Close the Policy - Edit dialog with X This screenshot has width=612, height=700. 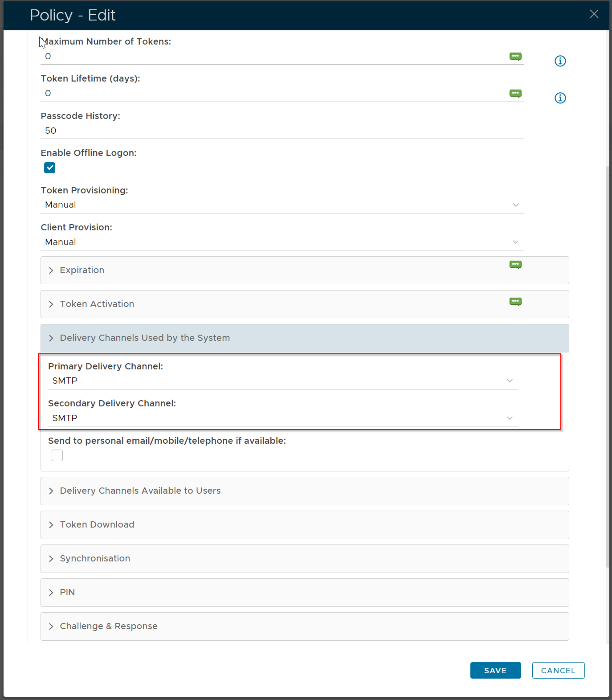point(594,14)
